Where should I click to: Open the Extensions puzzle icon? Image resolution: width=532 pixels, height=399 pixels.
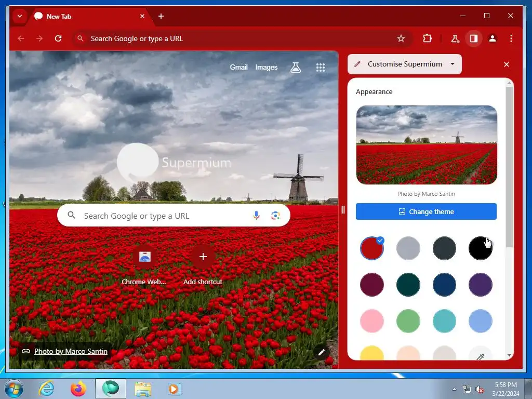[x=427, y=38]
